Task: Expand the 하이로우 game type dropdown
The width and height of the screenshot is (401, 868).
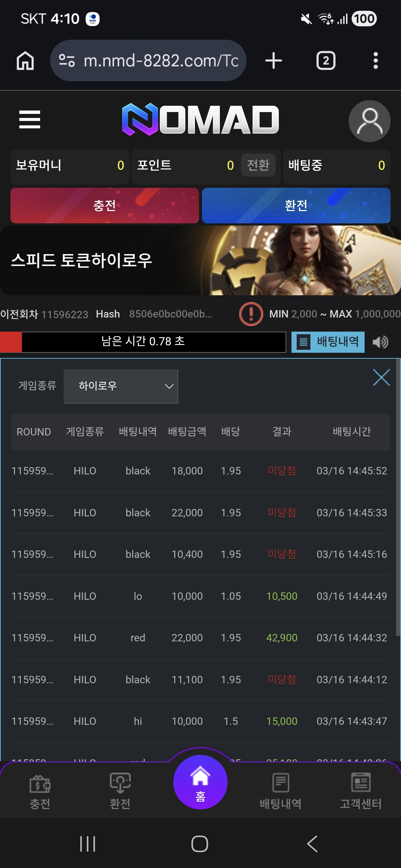Action: 121,386
